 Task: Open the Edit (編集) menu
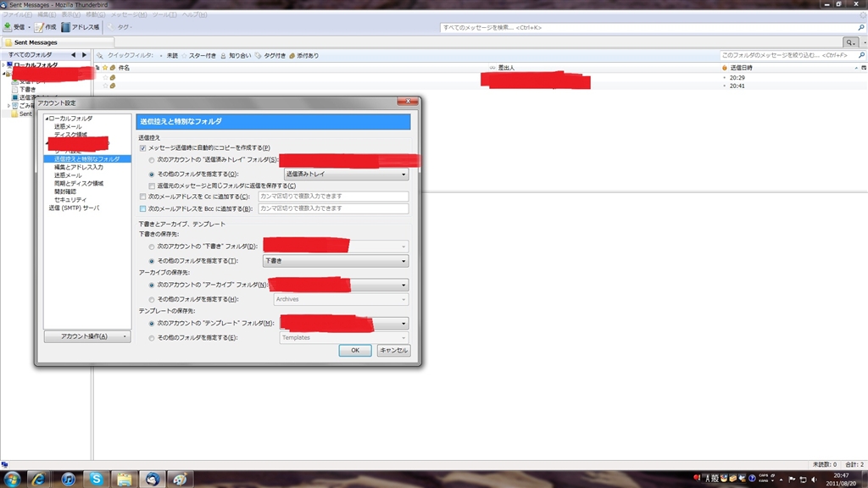click(x=47, y=15)
